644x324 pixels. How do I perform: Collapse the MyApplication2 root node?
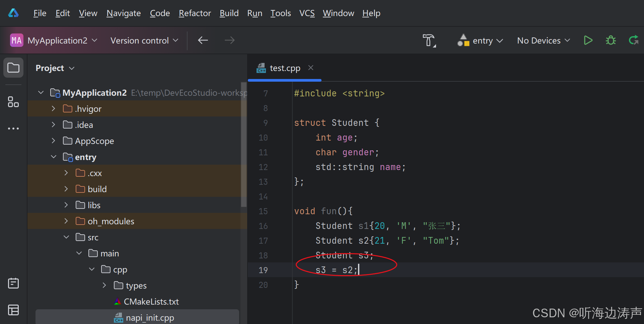[41, 92]
